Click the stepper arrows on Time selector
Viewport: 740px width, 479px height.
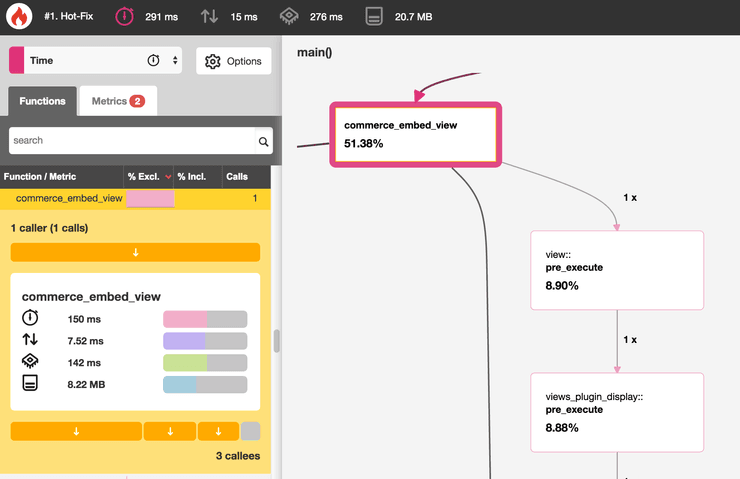click(x=175, y=60)
